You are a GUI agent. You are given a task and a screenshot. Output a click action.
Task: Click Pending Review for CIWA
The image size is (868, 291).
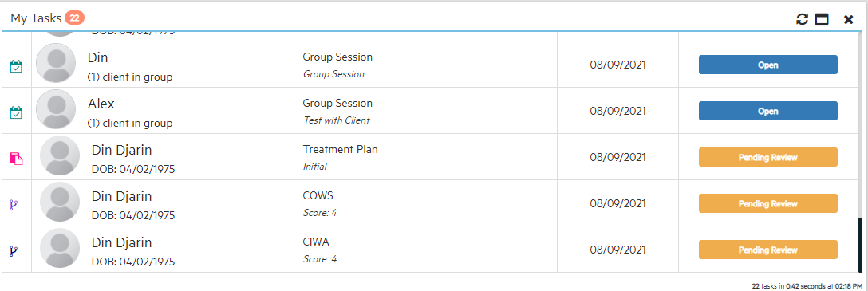tap(767, 250)
